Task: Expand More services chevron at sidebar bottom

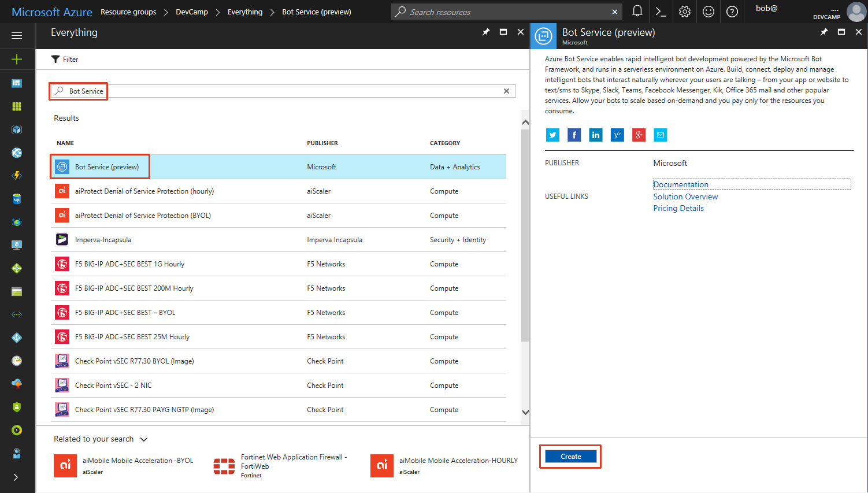Action: click(x=16, y=477)
